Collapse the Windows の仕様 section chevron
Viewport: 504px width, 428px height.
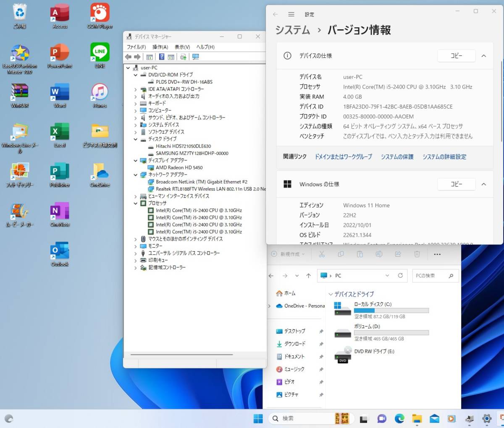484,184
